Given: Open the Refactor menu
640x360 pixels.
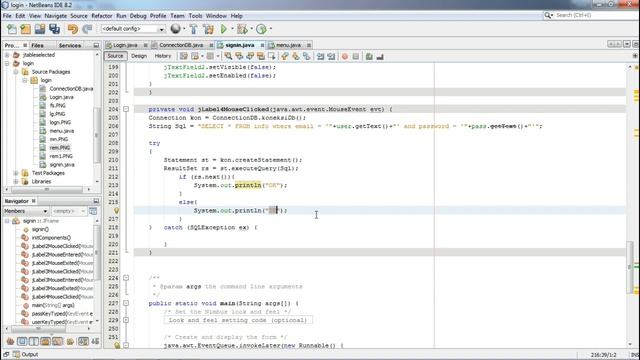Looking at the screenshot, I should point(102,16).
